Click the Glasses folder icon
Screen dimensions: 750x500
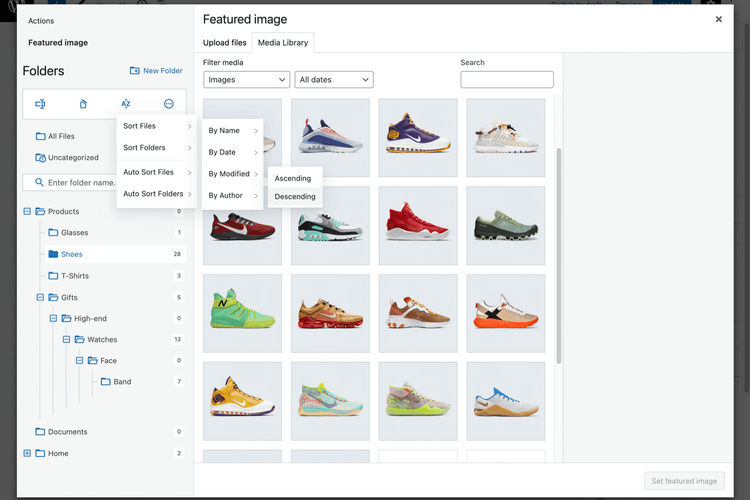(x=53, y=233)
